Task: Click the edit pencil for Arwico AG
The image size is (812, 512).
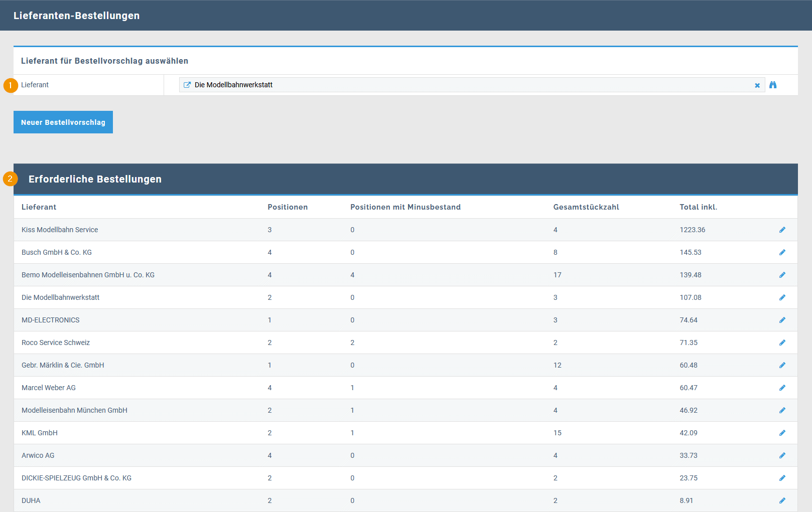Action: (782, 455)
